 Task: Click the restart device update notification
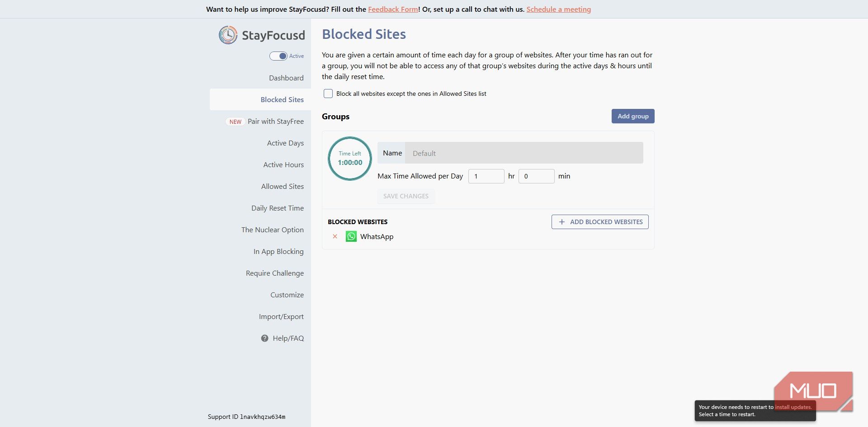pos(755,411)
